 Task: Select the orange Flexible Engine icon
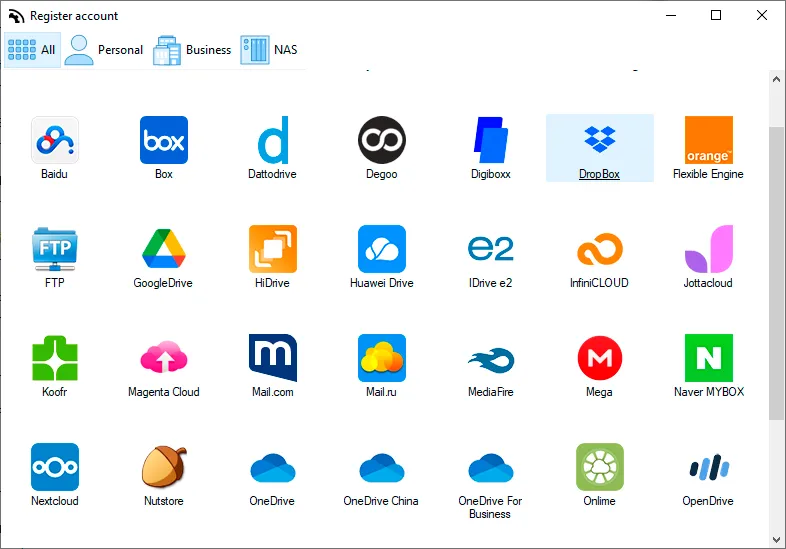(709, 140)
